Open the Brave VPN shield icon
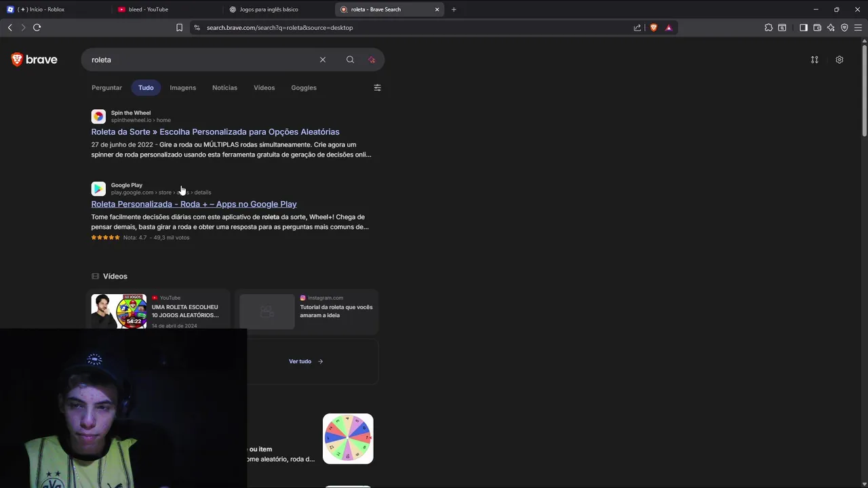868x488 pixels. [844, 28]
